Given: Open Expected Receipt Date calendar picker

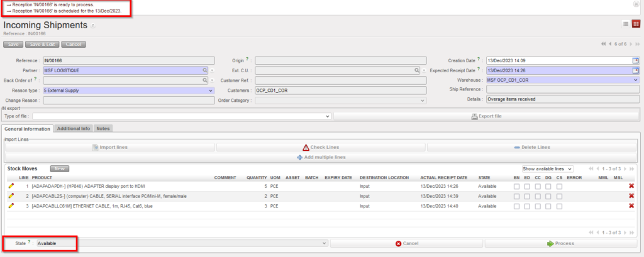Looking at the screenshot, I should pos(635,70).
